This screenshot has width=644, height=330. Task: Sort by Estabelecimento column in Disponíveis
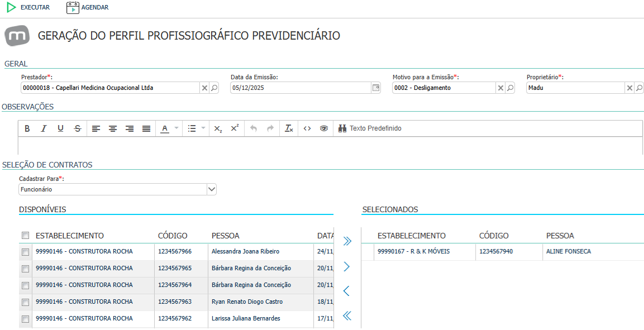pyautogui.click(x=70, y=236)
